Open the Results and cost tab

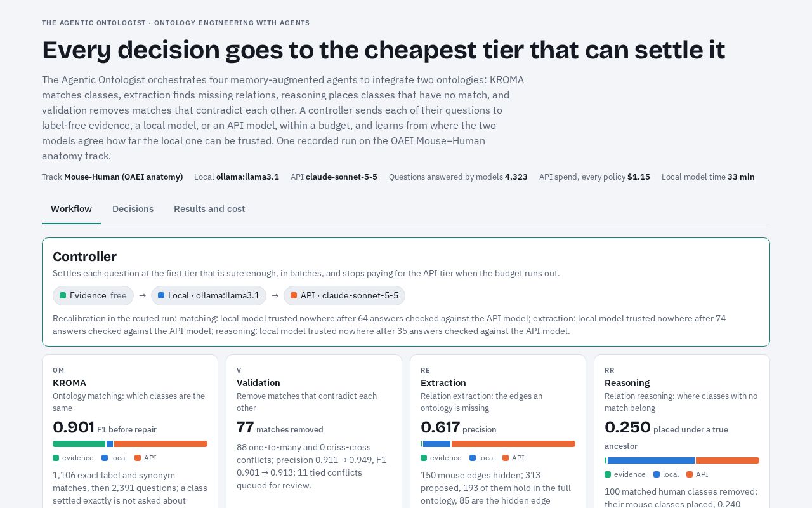click(209, 209)
